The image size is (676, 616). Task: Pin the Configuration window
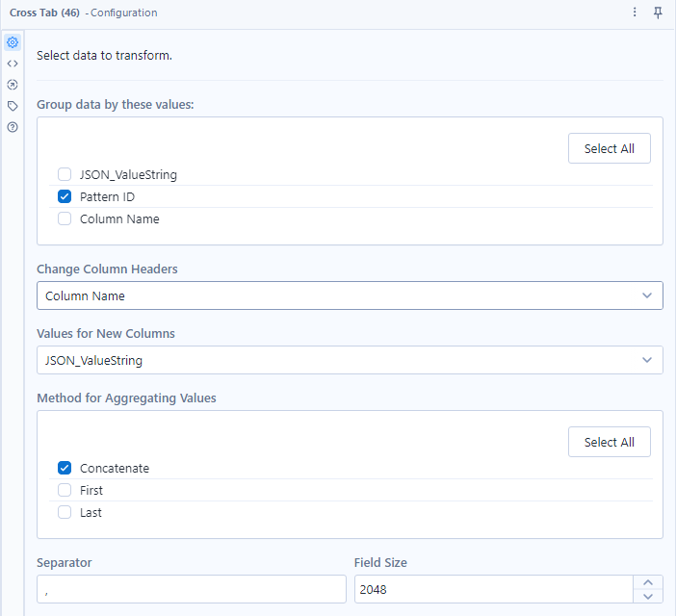pyautogui.click(x=659, y=13)
